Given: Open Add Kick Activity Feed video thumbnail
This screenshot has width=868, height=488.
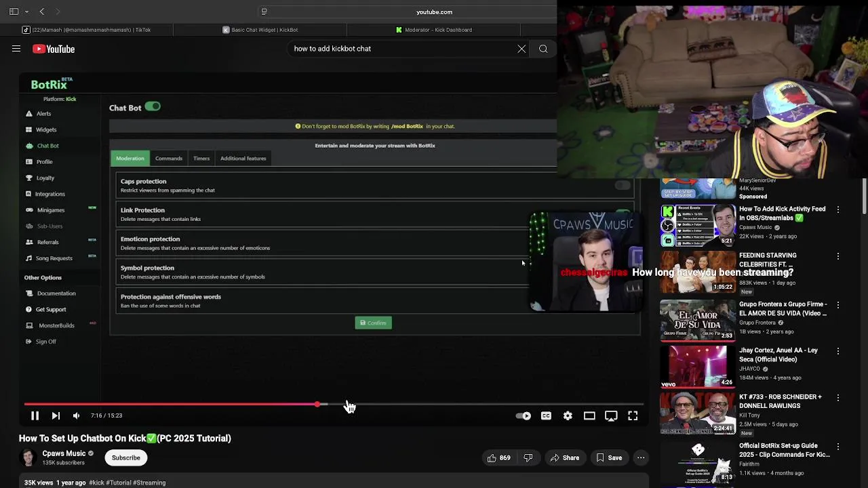Looking at the screenshot, I should point(698,226).
